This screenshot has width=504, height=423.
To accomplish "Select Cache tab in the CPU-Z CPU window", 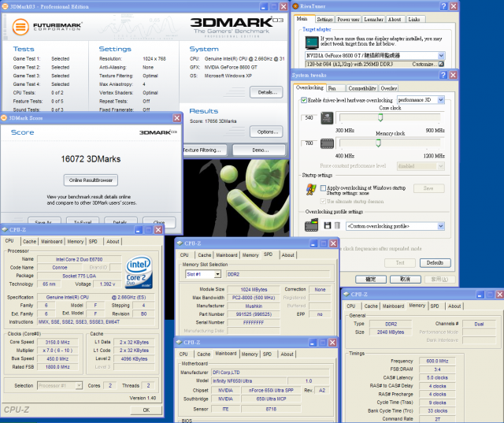I will tap(29, 241).
